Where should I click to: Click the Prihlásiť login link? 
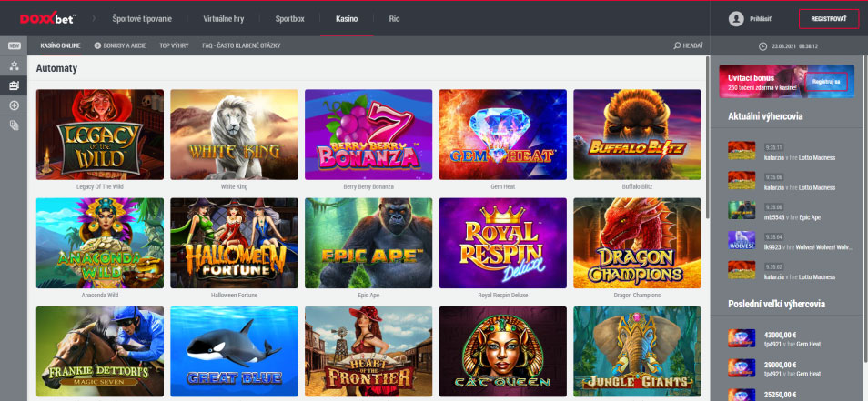[x=761, y=19]
